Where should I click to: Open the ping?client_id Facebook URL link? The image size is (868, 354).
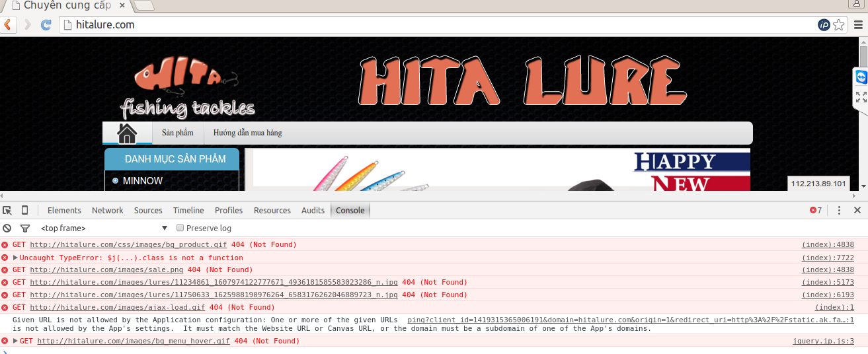[x=631, y=320]
